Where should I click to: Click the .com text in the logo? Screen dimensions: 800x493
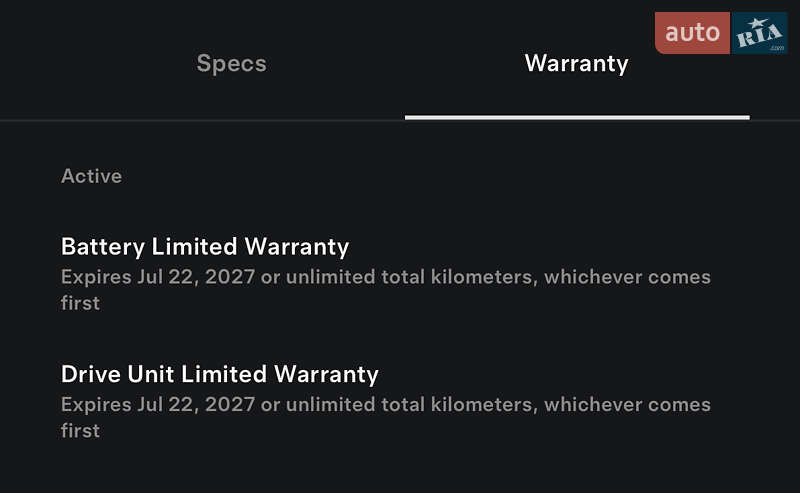click(x=777, y=48)
